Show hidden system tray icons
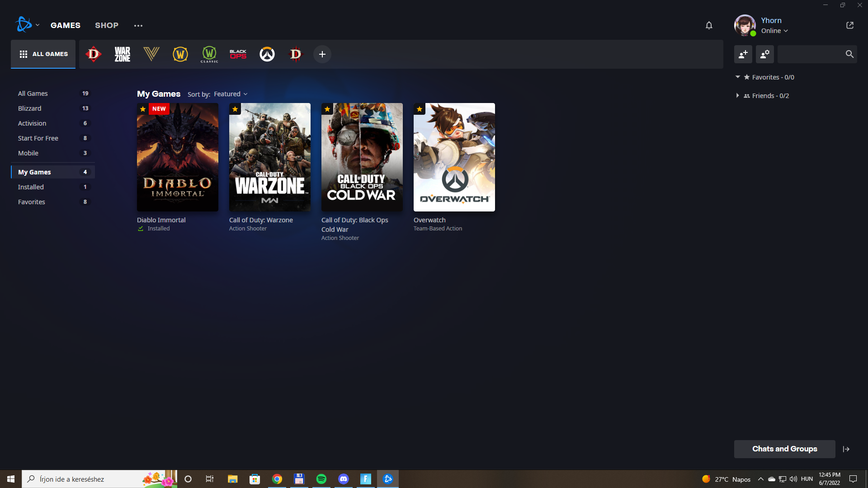This screenshot has width=868, height=488. 761,479
